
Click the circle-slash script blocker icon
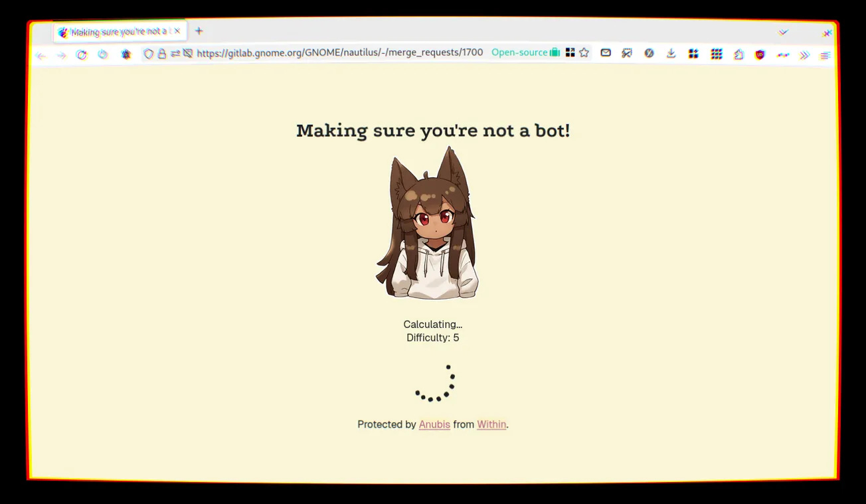click(x=649, y=54)
